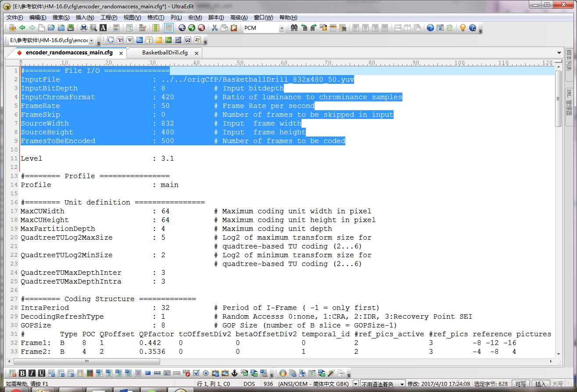
Task: Click the HTML checkbox form icon
Action: (x=196, y=374)
